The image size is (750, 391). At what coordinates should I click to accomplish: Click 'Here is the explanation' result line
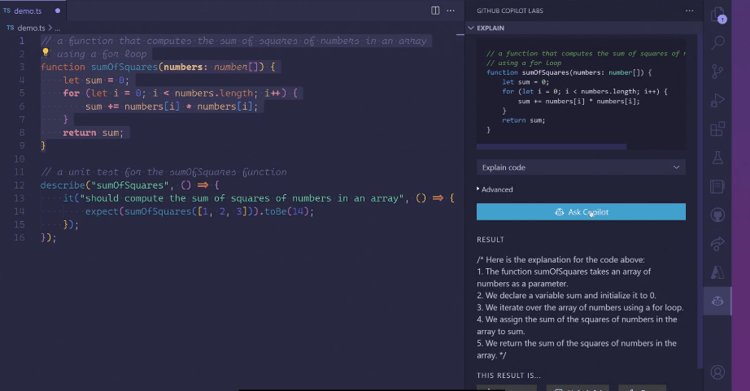click(561, 260)
